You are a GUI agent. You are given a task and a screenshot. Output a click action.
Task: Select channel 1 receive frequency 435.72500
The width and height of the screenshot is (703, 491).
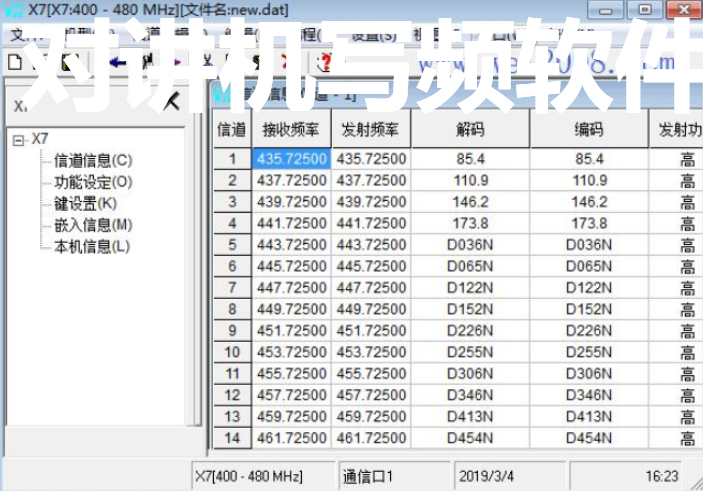pyautogui.click(x=291, y=159)
